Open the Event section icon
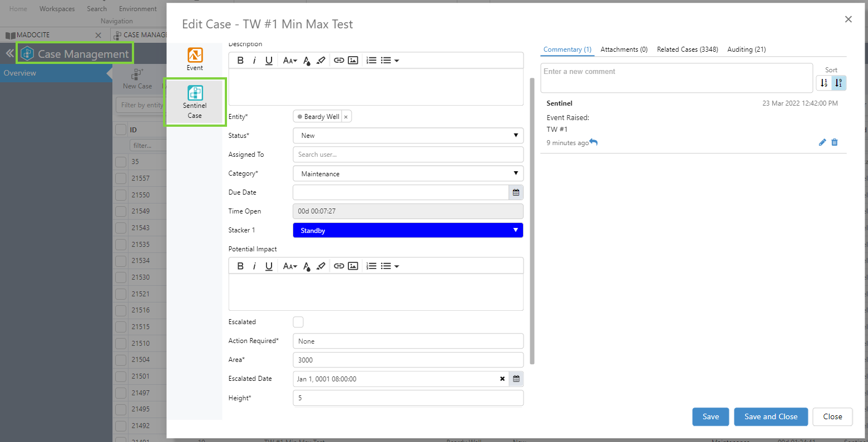The image size is (868, 442). click(195, 59)
